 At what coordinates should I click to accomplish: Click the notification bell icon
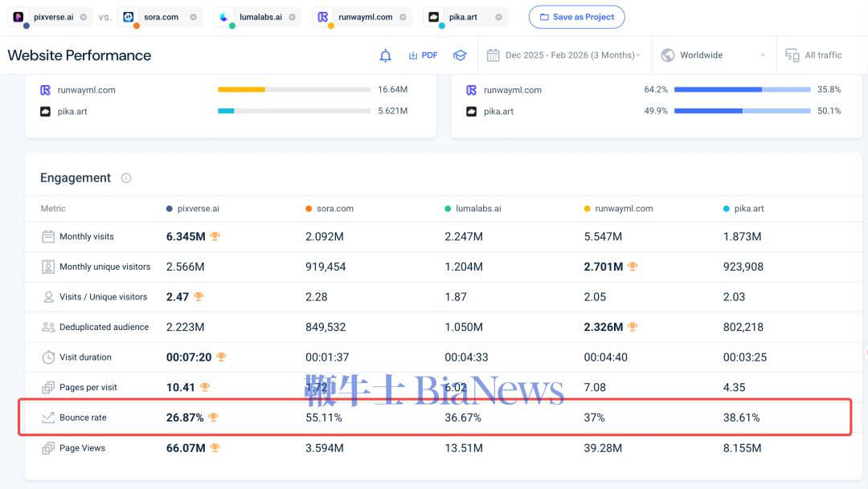point(386,55)
